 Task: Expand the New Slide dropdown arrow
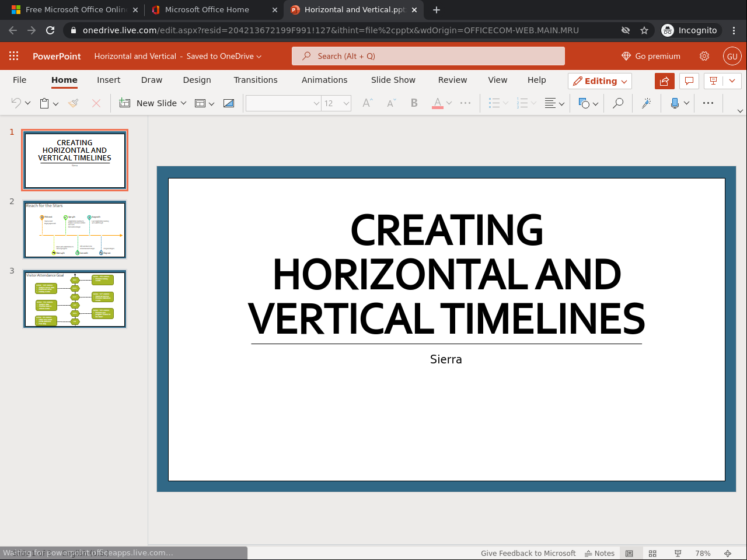[183, 103]
